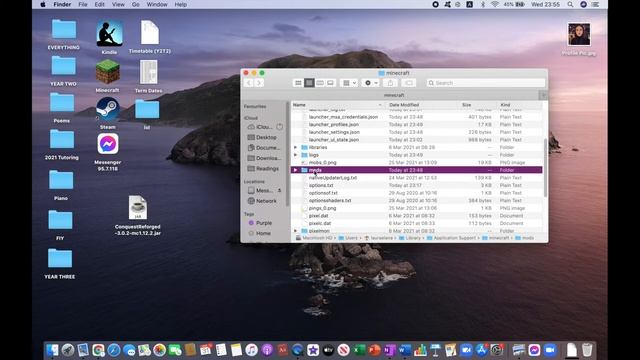Expand the logs folder

[x=296, y=155]
